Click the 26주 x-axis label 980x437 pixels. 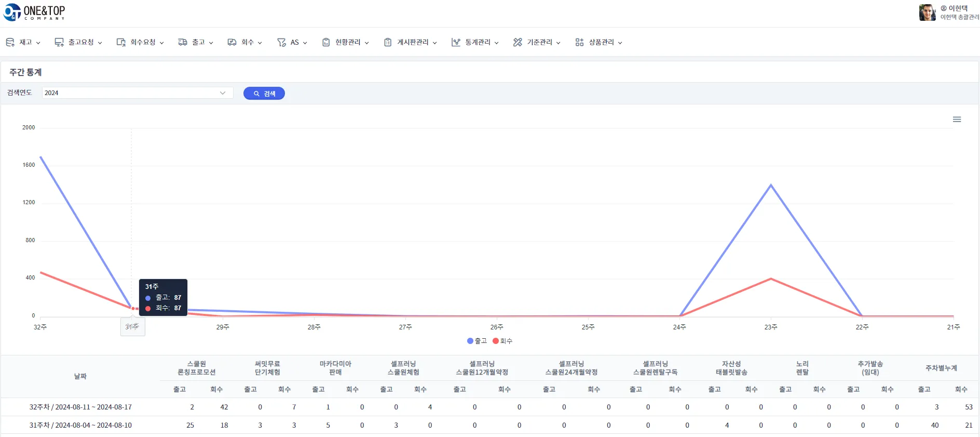pyautogui.click(x=497, y=327)
